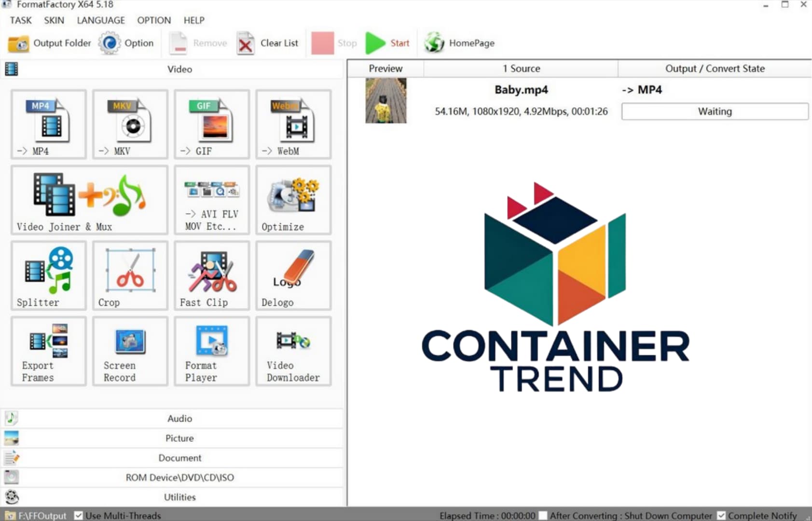Toggle the Use Multi-Threads checkbox

[79, 515]
